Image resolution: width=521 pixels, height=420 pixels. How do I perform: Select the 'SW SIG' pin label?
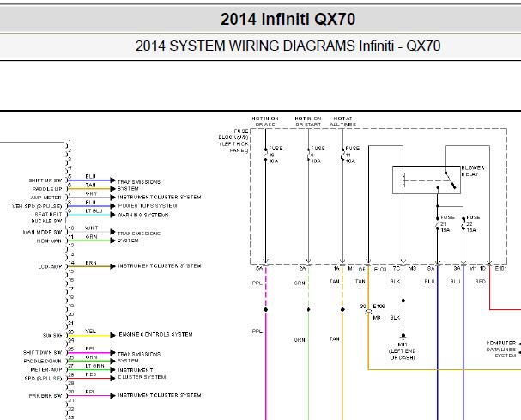pyautogui.click(x=52, y=336)
